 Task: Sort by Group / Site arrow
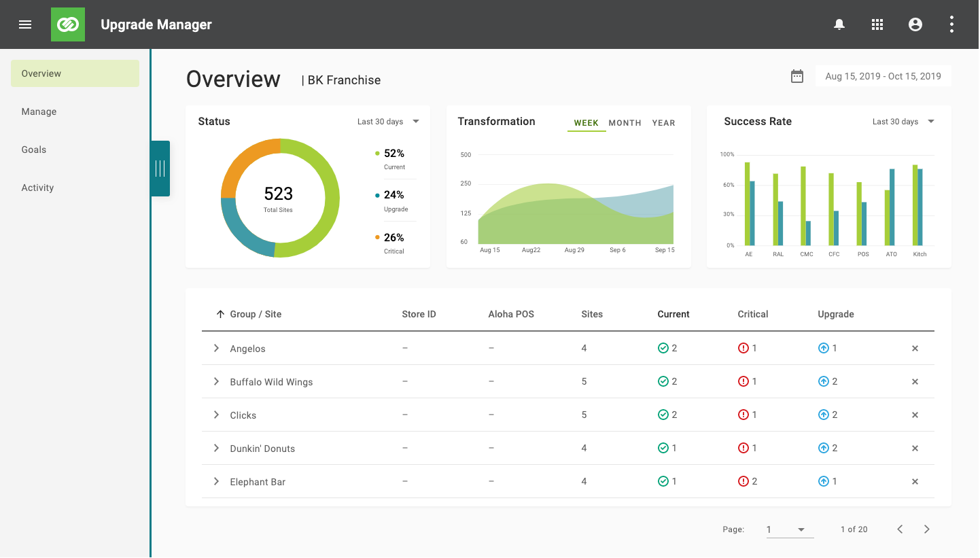click(x=220, y=314)
